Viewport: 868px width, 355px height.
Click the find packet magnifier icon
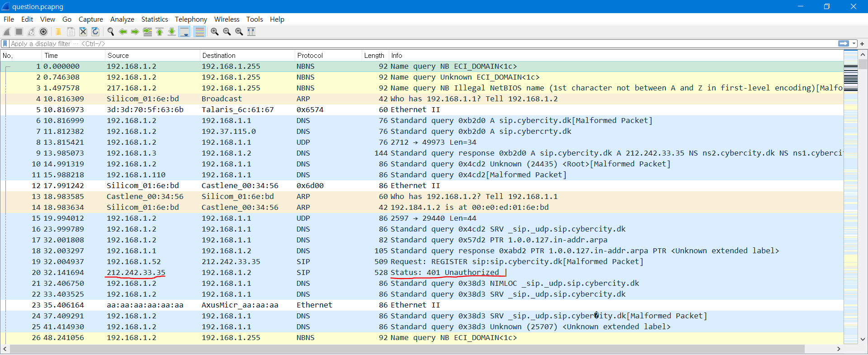tap(111, 32)
